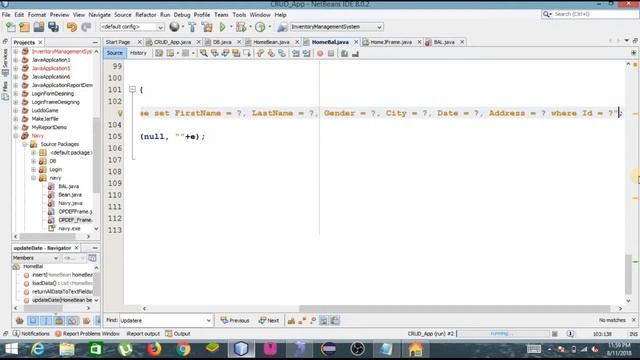Toggle Wrap Around in find bar
The image size is (640, 360).
pos(335,320)
